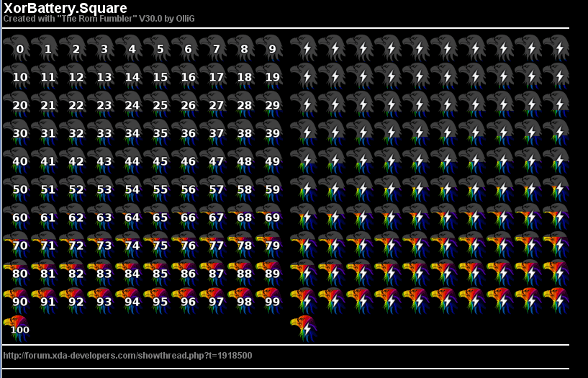Choose battery level icon 74

[129, 245]
